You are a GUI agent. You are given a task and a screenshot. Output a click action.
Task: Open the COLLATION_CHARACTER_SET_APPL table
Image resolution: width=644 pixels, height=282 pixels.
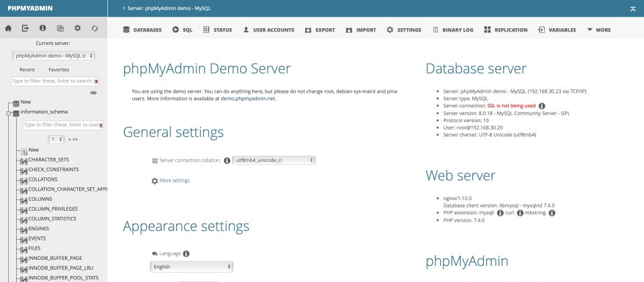pyautogui.click(x=68, y=189)
